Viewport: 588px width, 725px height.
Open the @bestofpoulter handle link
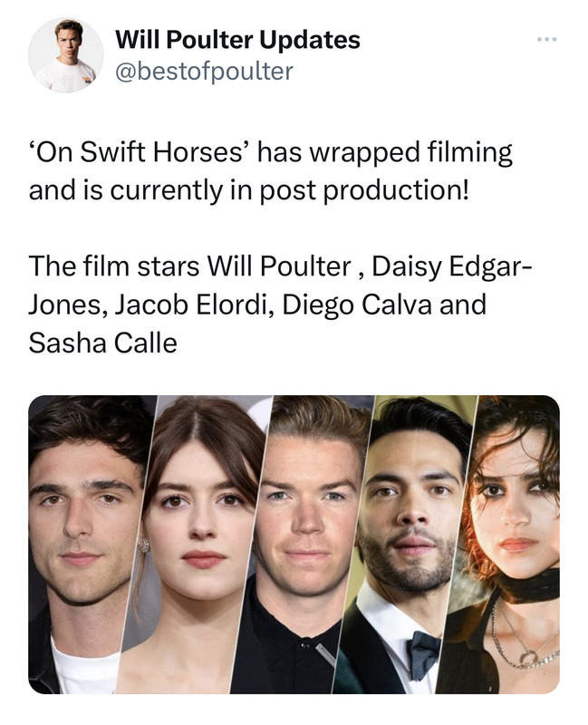point(204,72)
